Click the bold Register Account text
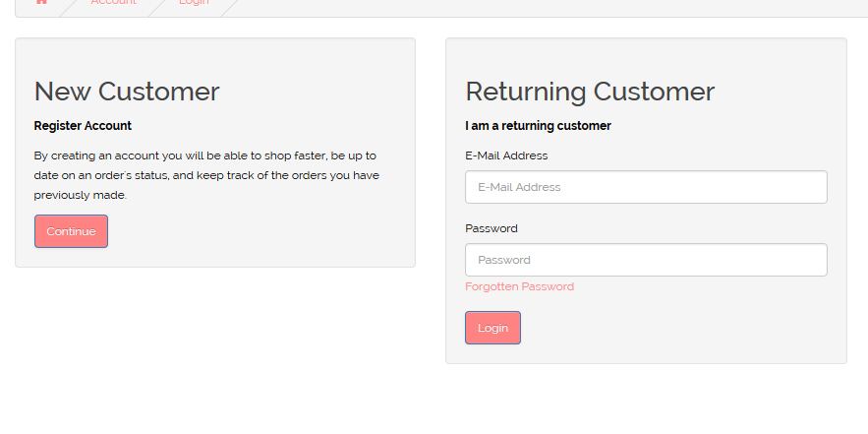Viewport: 868px width, 434px height. (83, 126)
